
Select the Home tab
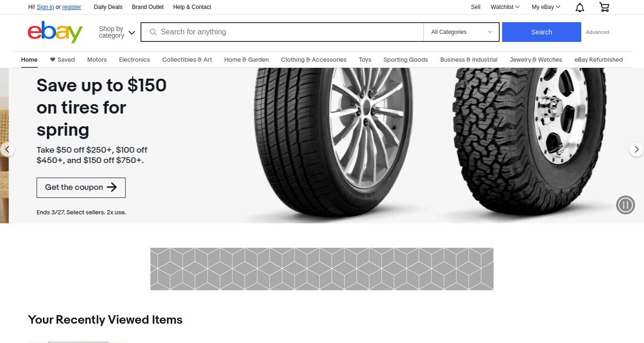(29, 60)
